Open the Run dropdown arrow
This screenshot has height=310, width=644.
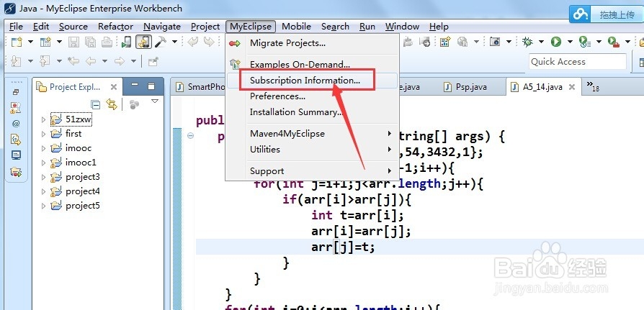(x=570, y=42)
